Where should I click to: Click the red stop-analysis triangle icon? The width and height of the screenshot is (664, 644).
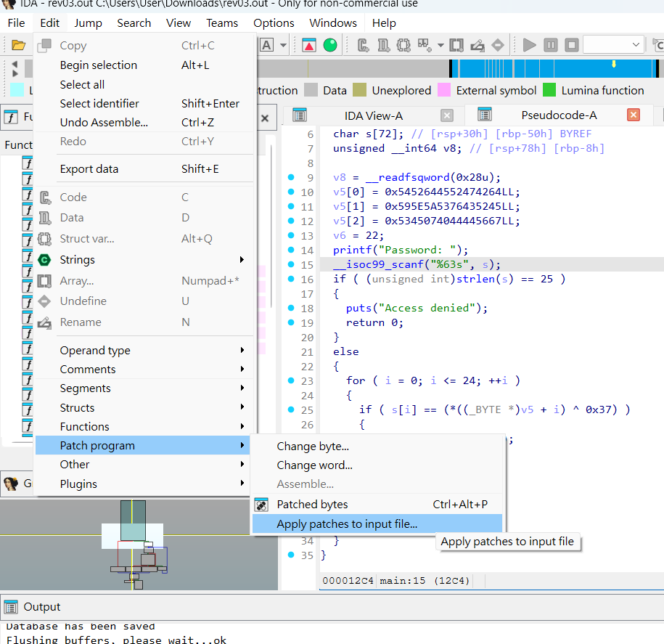tap(308, 45)
